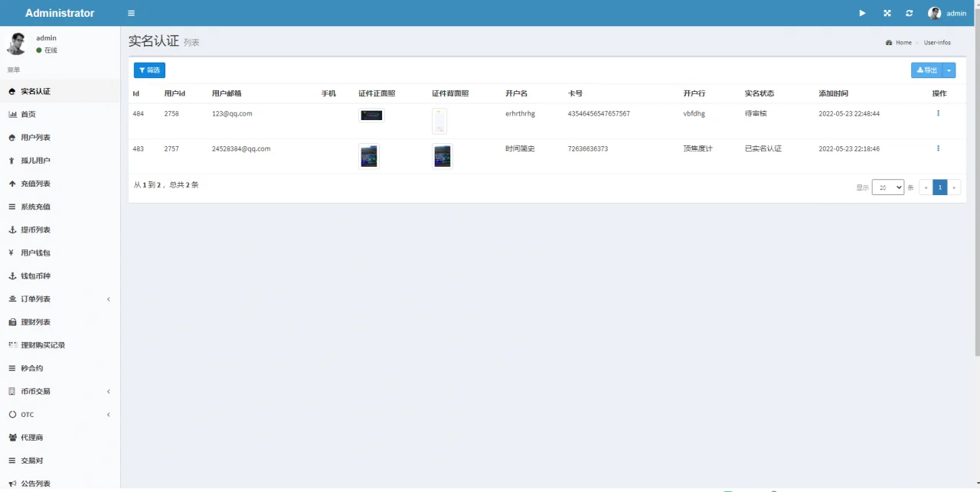Expand the OTC submenu

pyautogui.click(x=108, y=415)
